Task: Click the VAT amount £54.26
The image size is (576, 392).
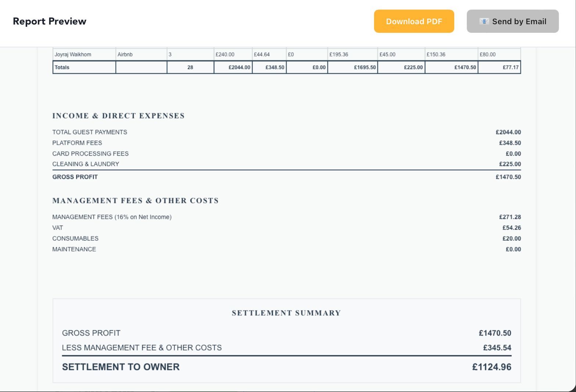Action: click(511, 228)
